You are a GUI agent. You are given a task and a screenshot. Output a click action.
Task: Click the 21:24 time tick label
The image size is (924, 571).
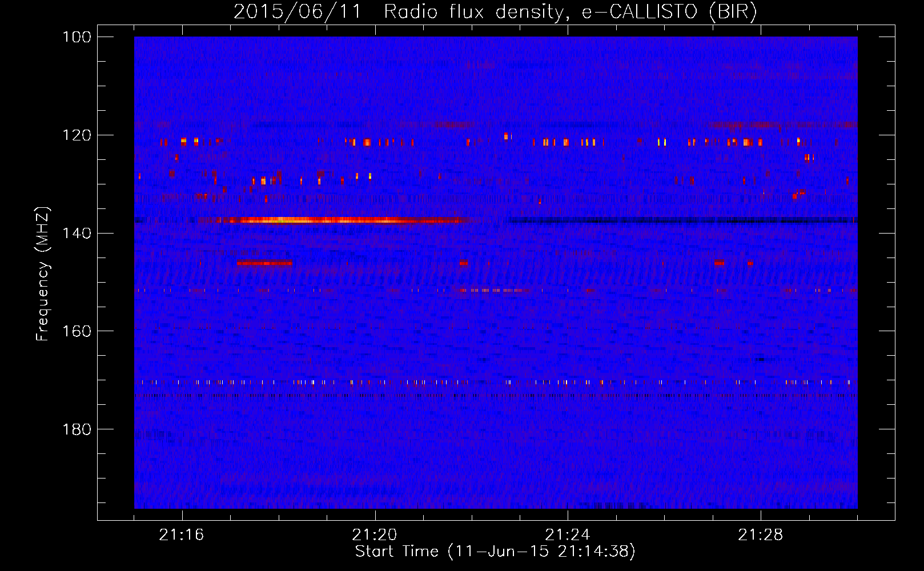pyautogui.click(x=568, y=535)
